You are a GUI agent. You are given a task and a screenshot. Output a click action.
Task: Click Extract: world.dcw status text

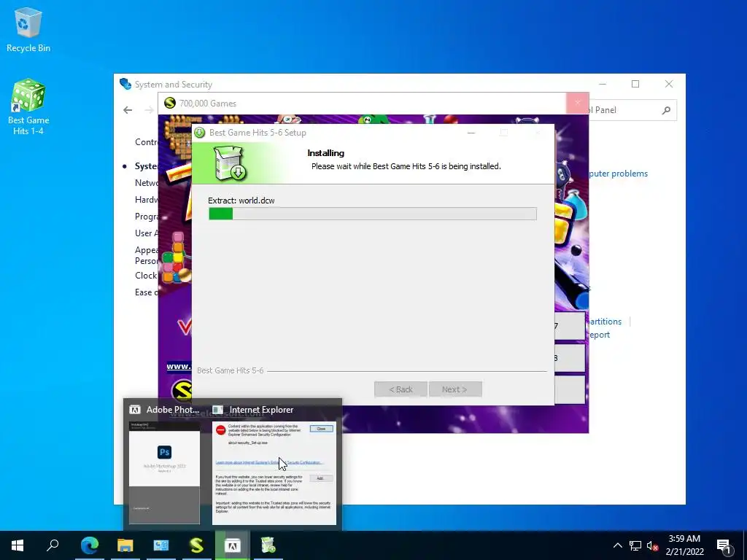coord(241,201)
